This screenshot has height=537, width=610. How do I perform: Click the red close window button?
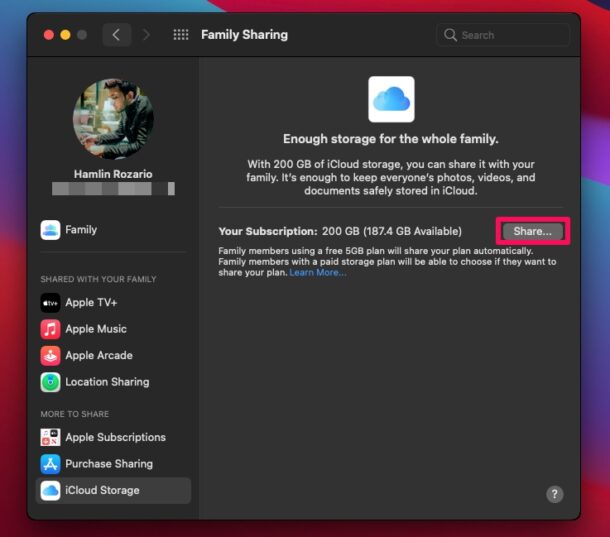pyautogui.click(x=49, y=35)
